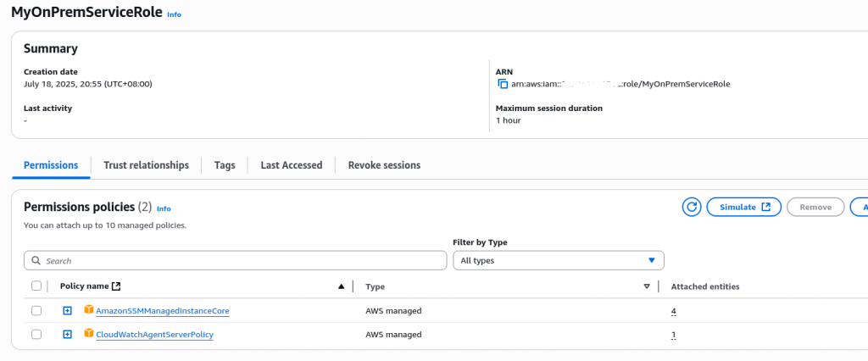Image resolution: width=868 pixels, height=361 pixels.
Task: Click attached entities count 1
Action: [674, 335]
